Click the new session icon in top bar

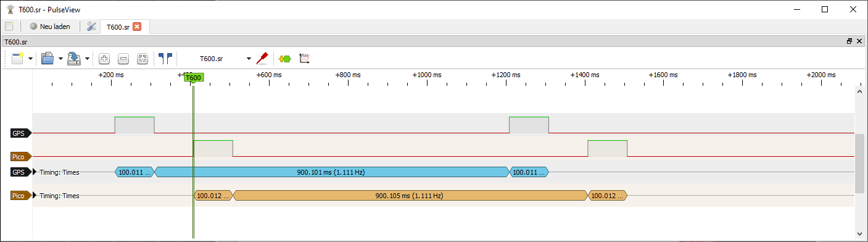9,27
